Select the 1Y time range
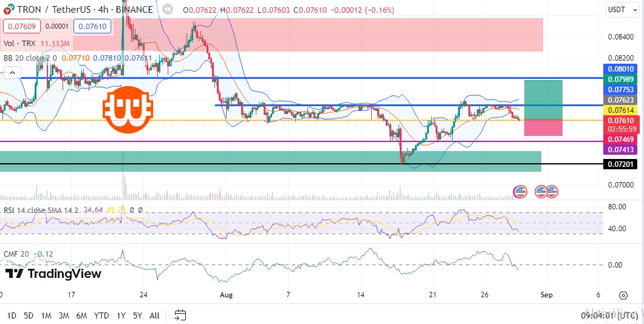 (121, 316)
